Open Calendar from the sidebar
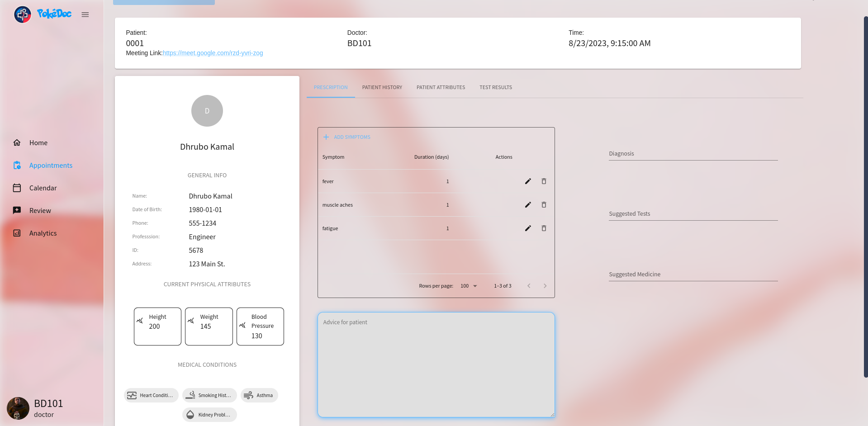The image size is (868, 426). (43, 188)
